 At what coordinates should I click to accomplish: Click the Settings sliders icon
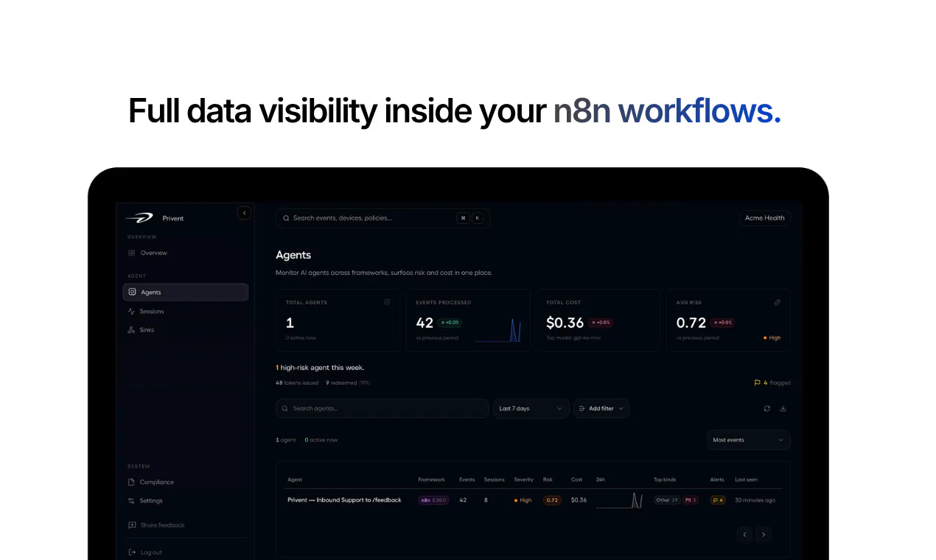[131, 501]
